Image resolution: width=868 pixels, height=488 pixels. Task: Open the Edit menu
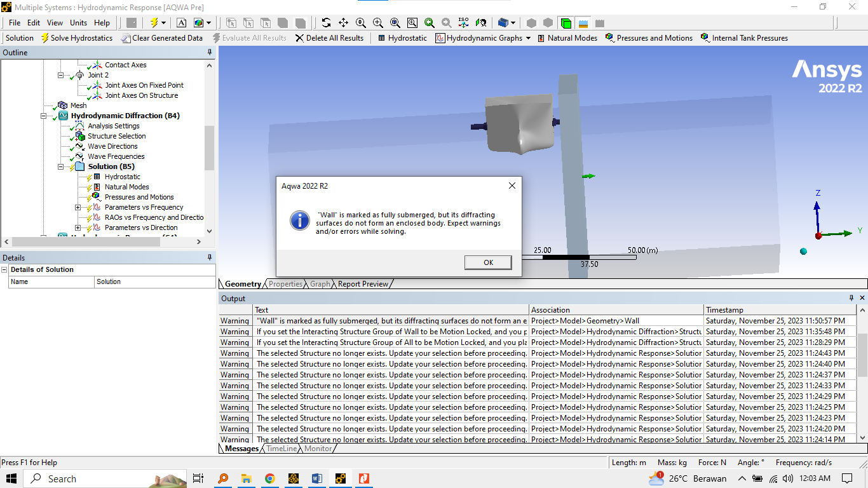(34, 22)
